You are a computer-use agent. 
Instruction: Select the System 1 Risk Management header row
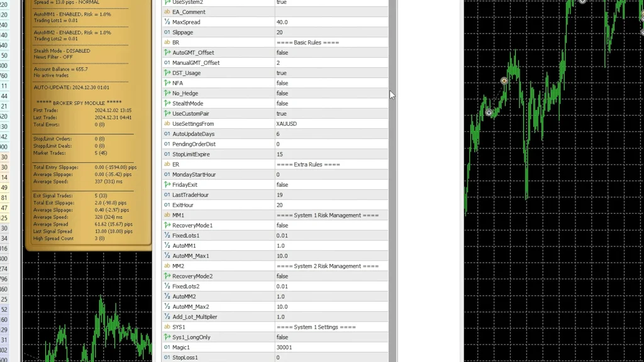[x=327, y=216]
